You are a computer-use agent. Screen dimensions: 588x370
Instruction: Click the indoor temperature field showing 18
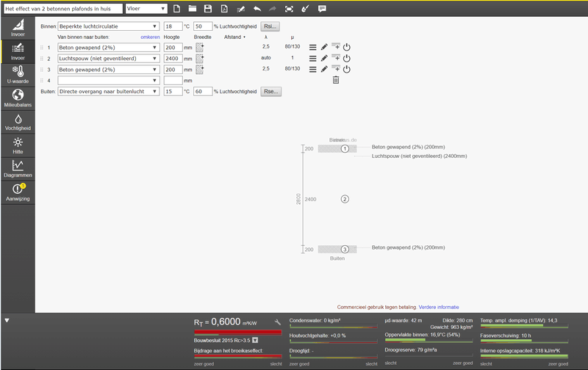coord(173,26)
